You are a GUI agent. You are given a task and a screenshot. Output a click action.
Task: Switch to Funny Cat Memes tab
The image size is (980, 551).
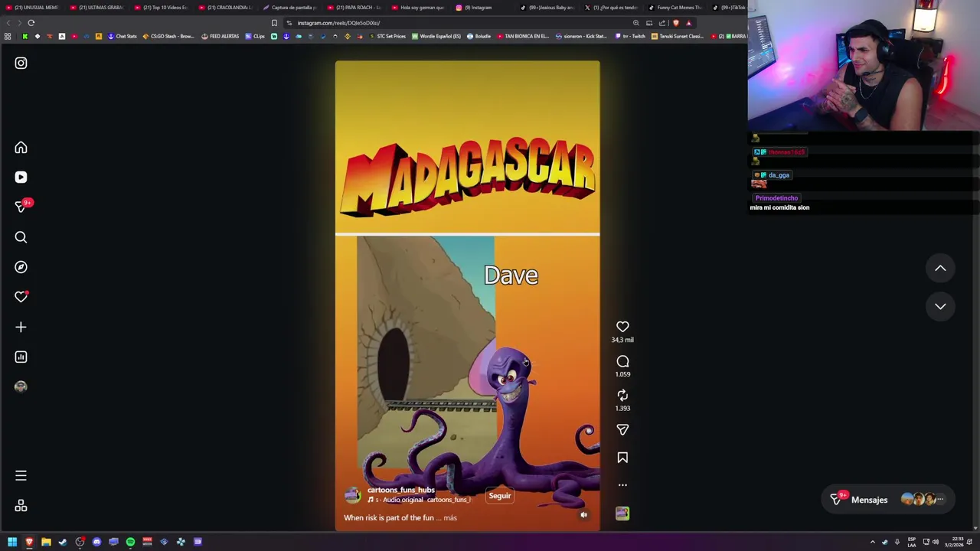click(675, 8)
